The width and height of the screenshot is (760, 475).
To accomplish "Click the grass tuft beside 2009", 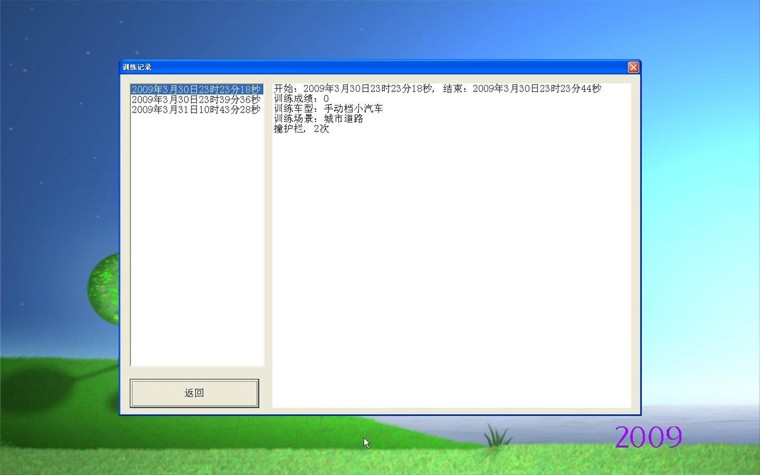I will (x=495, y=436).
